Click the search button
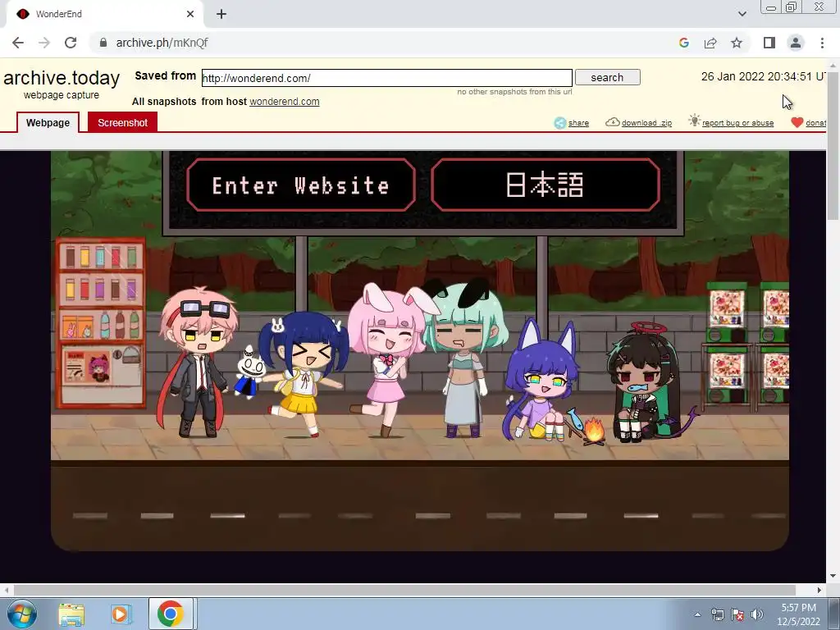This screenshot has height=630, width=840. (608, 78)
